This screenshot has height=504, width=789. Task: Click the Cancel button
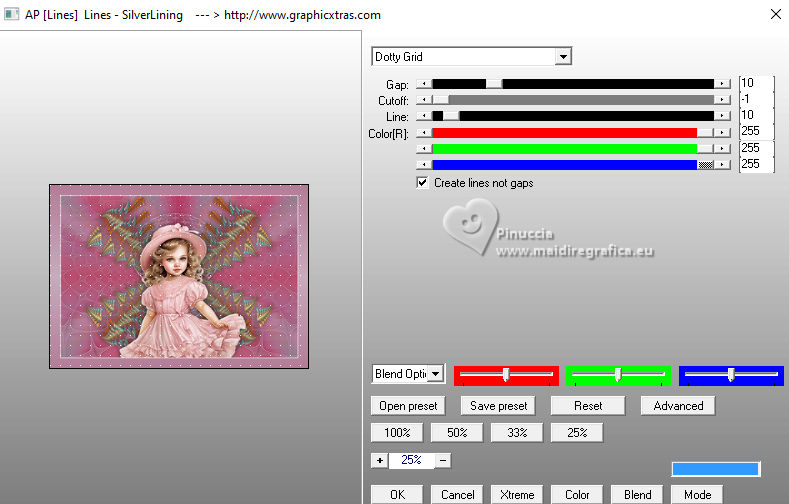(457, 494)
